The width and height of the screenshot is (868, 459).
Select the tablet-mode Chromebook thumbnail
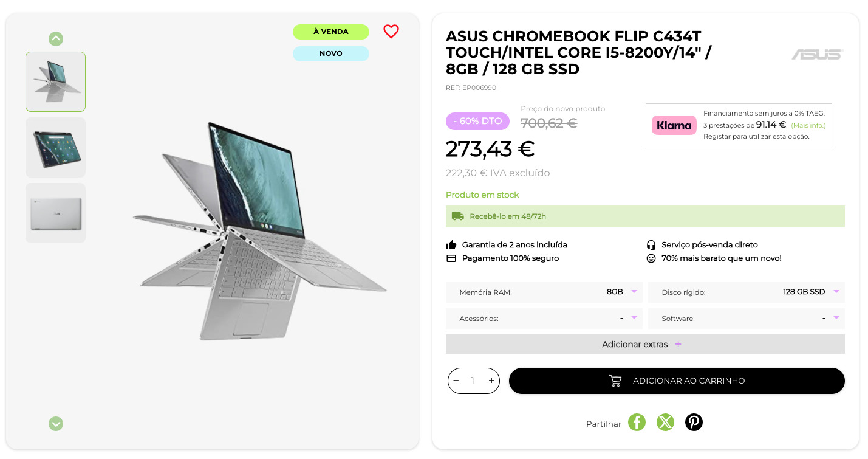tap(55, 147)
